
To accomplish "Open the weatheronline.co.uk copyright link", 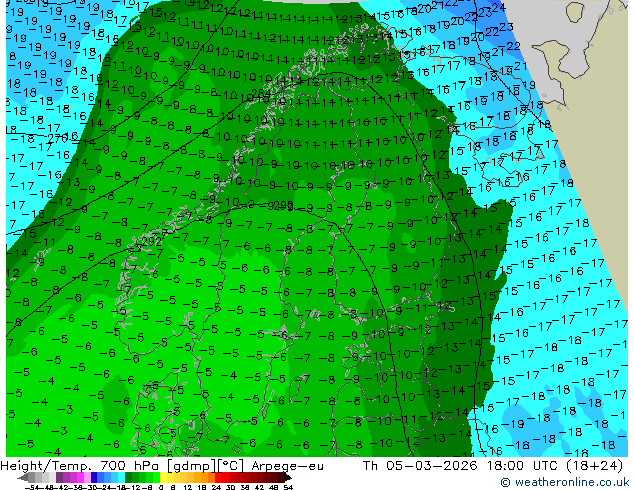I will (x=565, y=482).
